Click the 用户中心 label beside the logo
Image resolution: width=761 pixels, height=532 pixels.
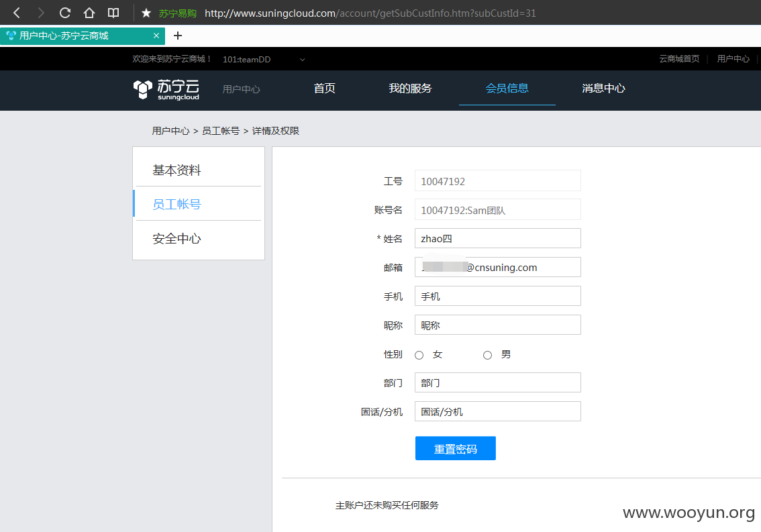241,89
